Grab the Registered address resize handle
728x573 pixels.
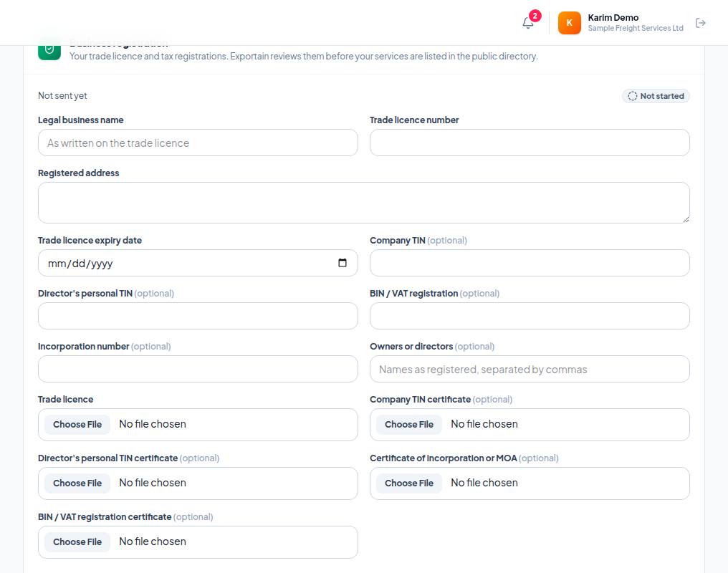click(686, 219)
